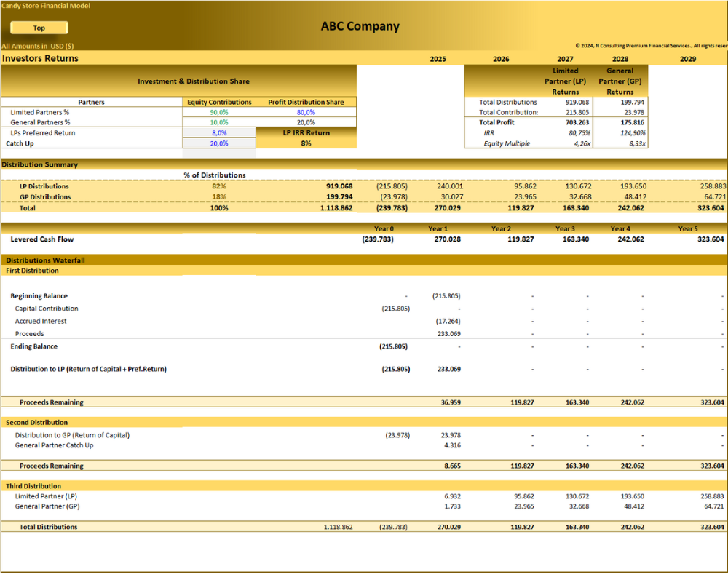Click the Top navigation button
This screenshot has height=577, width=728.
tap(39, 28)
